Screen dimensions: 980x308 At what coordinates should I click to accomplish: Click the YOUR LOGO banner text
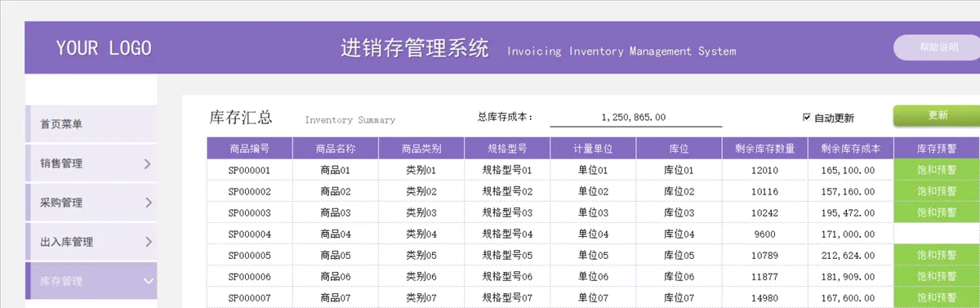pyautogui.click(x=104, y=48)
